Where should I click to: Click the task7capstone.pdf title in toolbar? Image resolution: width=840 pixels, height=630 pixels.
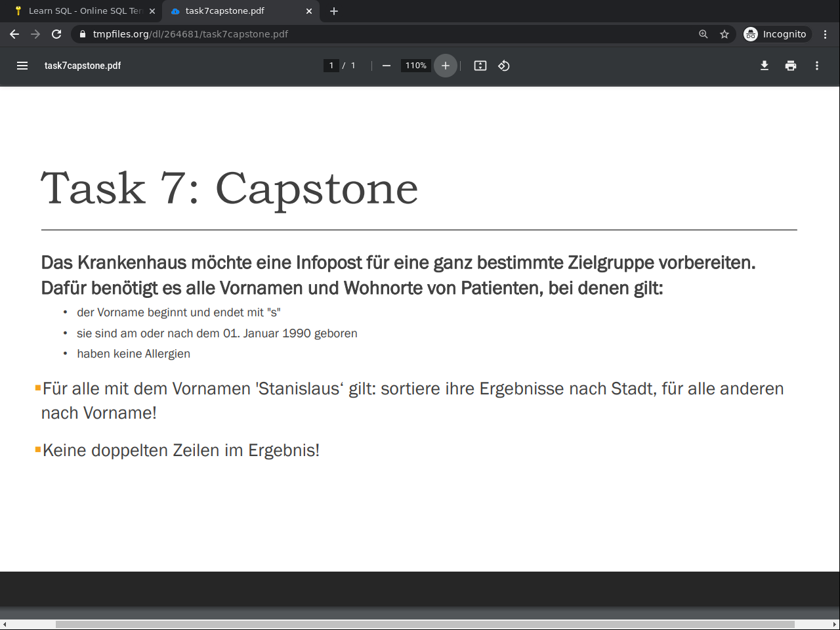click(x=83, y=66)
